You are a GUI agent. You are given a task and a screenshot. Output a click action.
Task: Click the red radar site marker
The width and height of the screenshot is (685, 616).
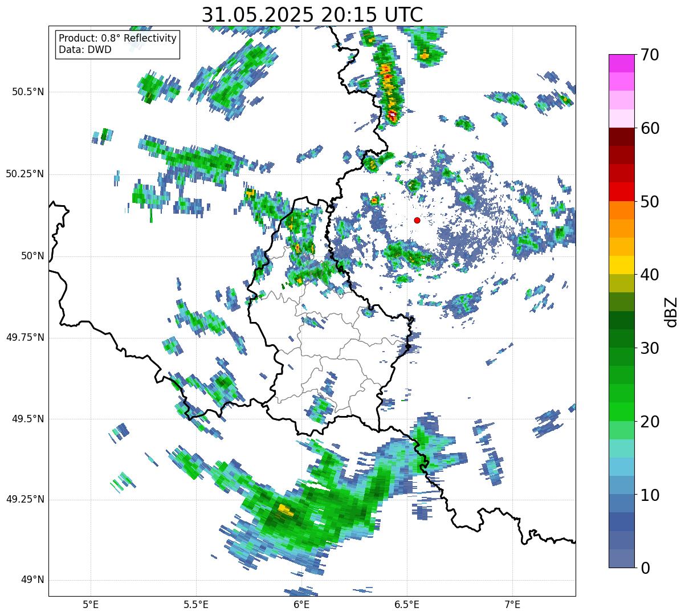417,220
